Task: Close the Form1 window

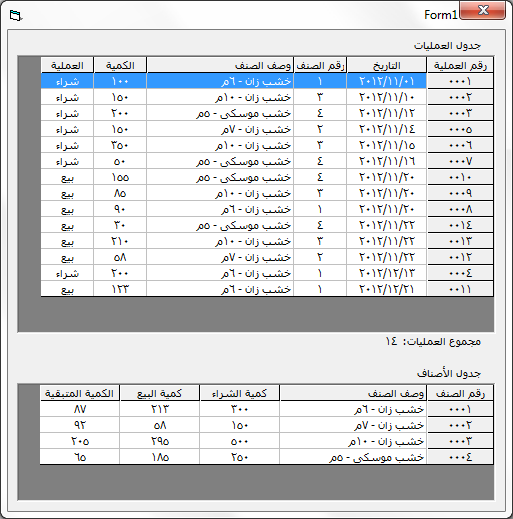Action: coord(483,11)
